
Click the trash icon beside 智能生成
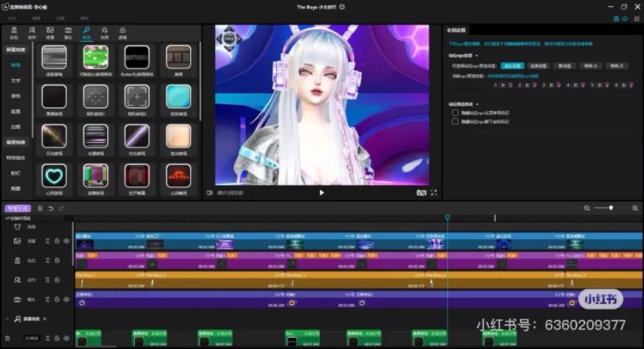pyautogui.click(x=40, y=208)
